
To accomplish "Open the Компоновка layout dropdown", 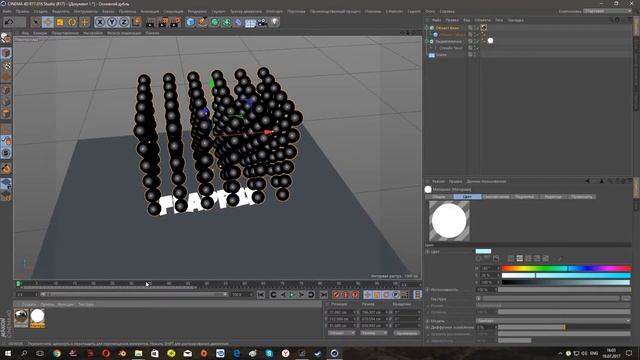I will (x=608, y=11).
